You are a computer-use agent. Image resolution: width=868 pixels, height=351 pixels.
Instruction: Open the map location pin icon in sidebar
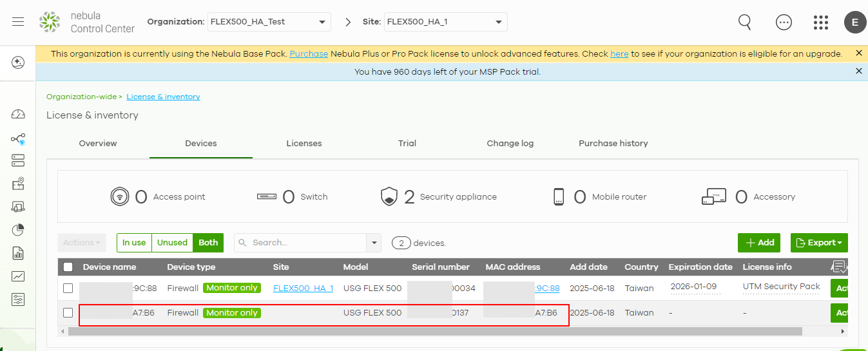click(18, 184)
